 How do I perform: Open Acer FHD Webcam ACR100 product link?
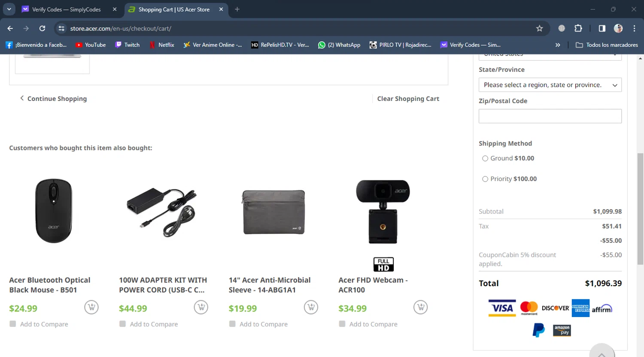[x=373, y=285]
